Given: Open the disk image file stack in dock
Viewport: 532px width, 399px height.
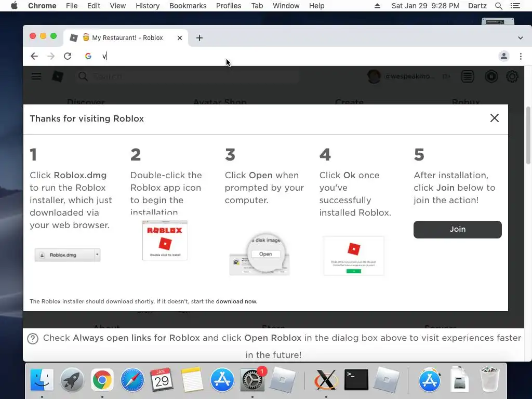Looking at the screenshot, I should (x=459, y=380).
